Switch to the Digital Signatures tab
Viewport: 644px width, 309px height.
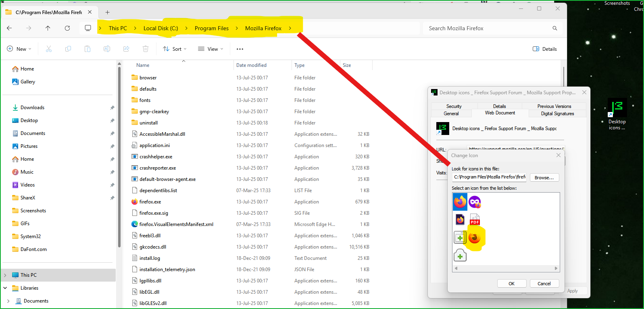click(557, 114)
